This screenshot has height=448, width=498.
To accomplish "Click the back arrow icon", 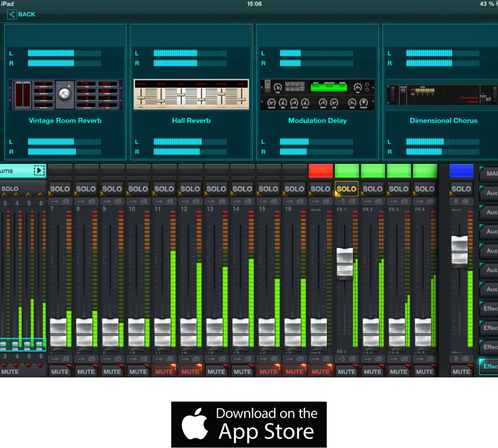I will click(12, 14).
